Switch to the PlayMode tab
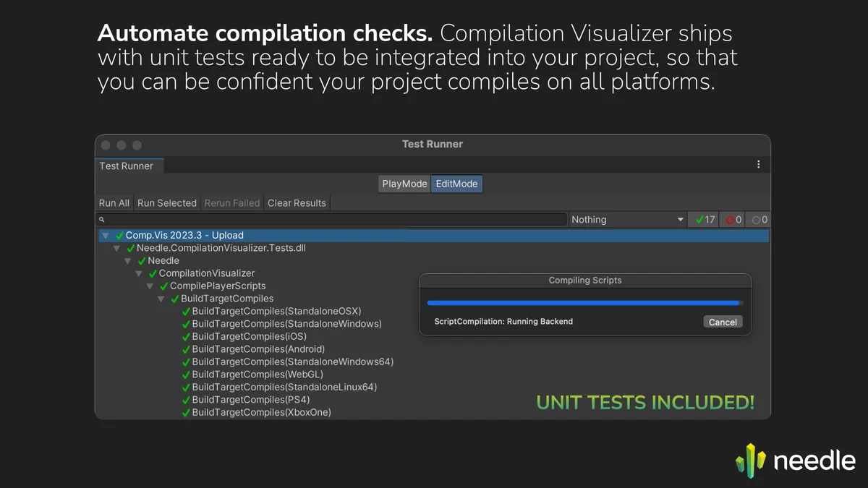Viewport: 868px width, 488px height. pos(404,184)
